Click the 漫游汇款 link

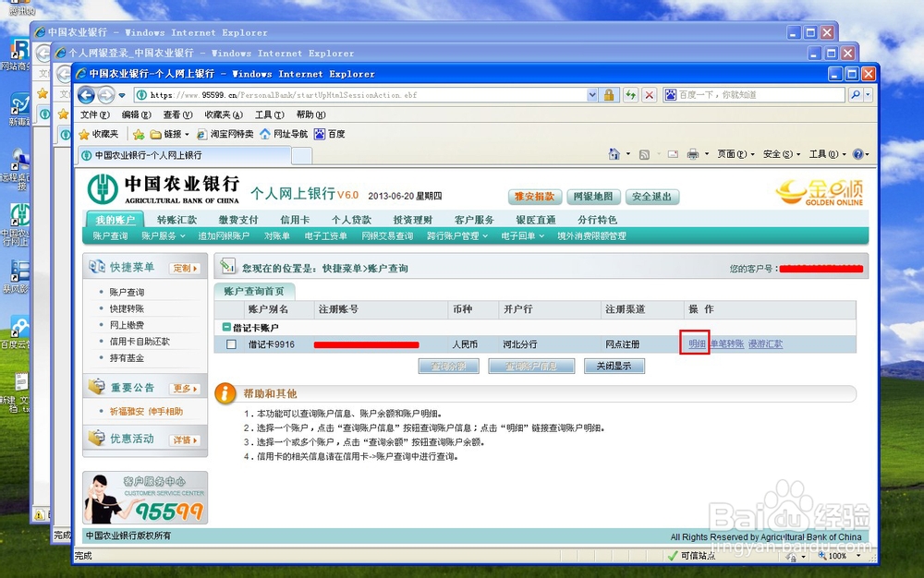click(x=765, y=344)
